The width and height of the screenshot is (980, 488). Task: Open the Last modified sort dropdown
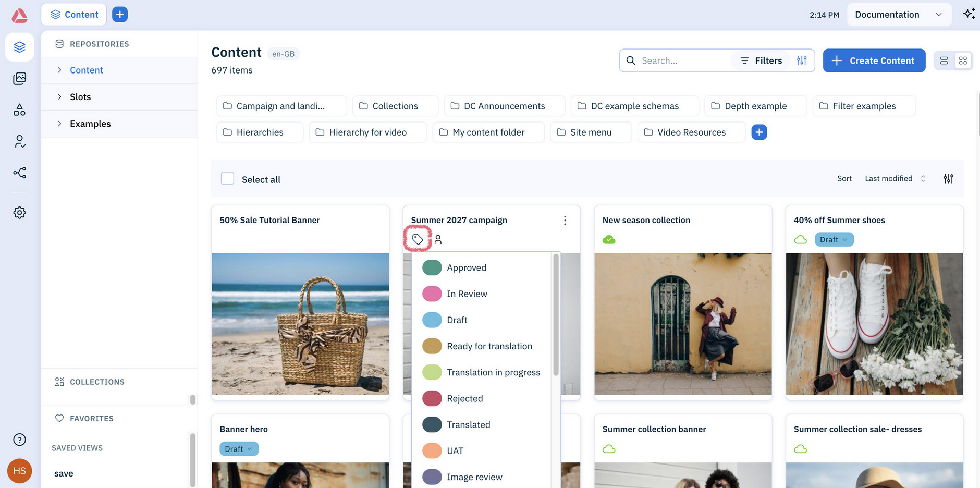896,179
